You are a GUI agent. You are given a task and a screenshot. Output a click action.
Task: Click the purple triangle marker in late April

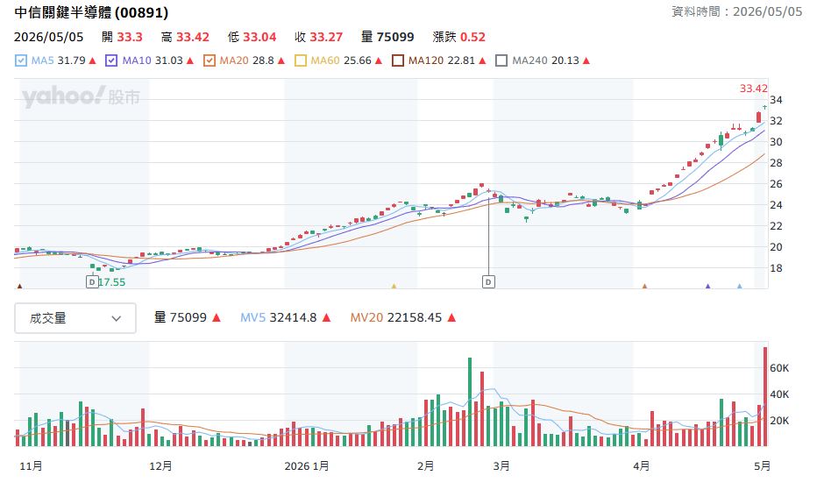[707, 286]
